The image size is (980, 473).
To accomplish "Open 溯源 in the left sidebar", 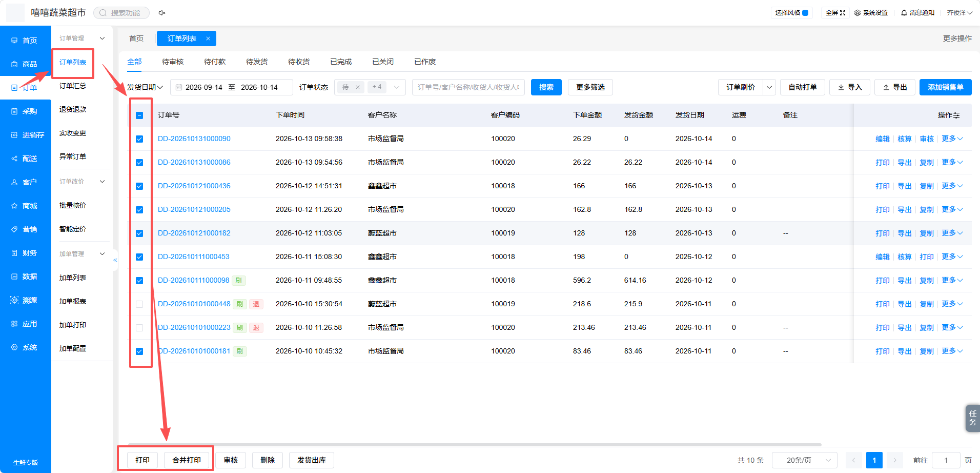I will 25,300.
